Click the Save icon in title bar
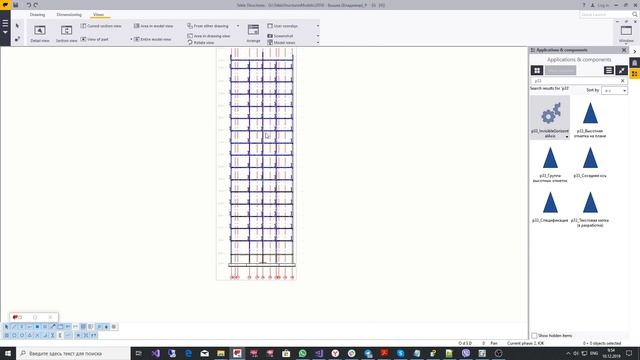This screenshot has height=360, width=640. pyautogui.click(x=16, y=5)
